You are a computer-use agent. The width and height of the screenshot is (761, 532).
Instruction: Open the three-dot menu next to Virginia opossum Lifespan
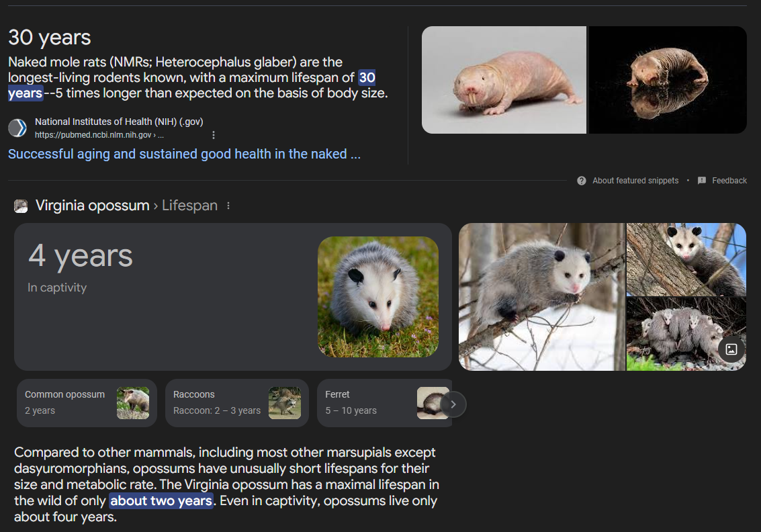[228, 206]
